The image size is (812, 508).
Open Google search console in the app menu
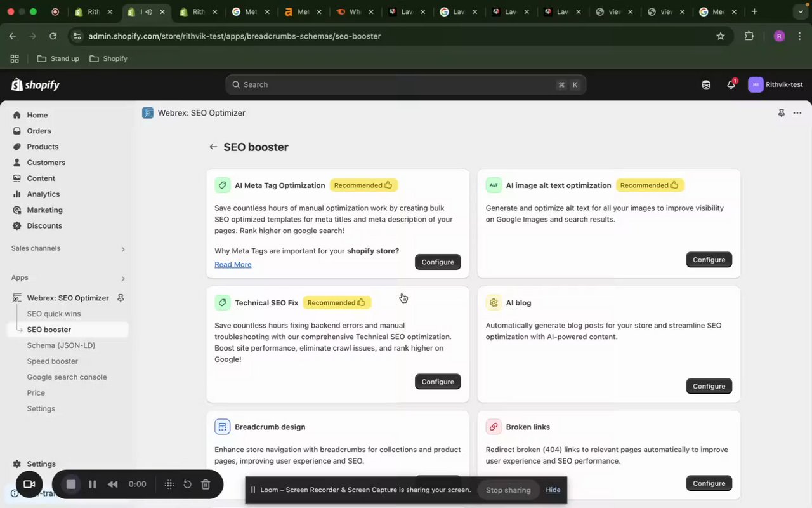coord(67,377)
